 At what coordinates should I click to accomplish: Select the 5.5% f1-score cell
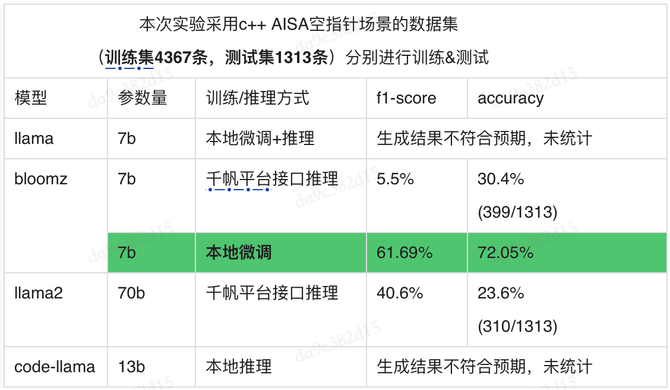[417, 196]
